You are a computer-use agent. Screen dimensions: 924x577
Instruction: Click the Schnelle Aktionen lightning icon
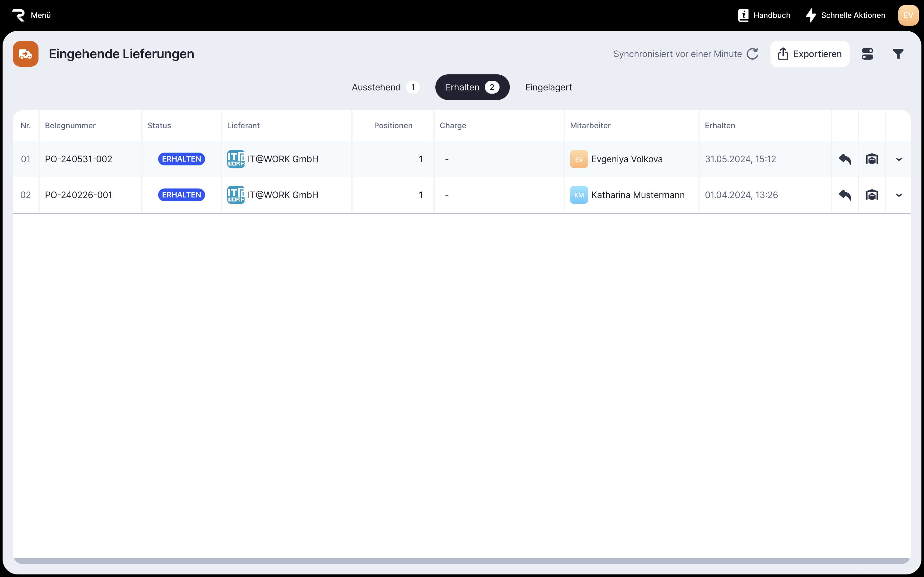(811, 15)
